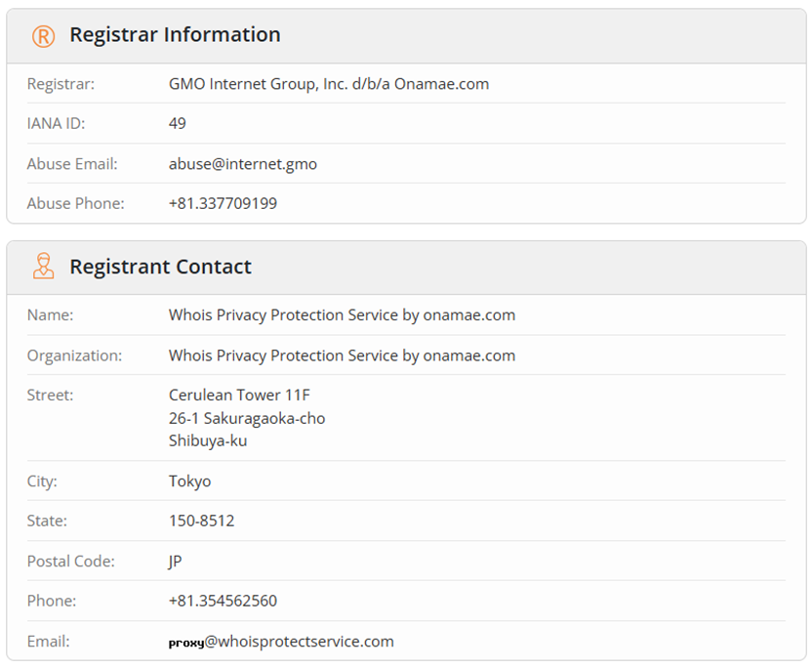Viewport: 812px width, 668px height.
Task: Click the Registrar Information header
Action: pos(175,35)
